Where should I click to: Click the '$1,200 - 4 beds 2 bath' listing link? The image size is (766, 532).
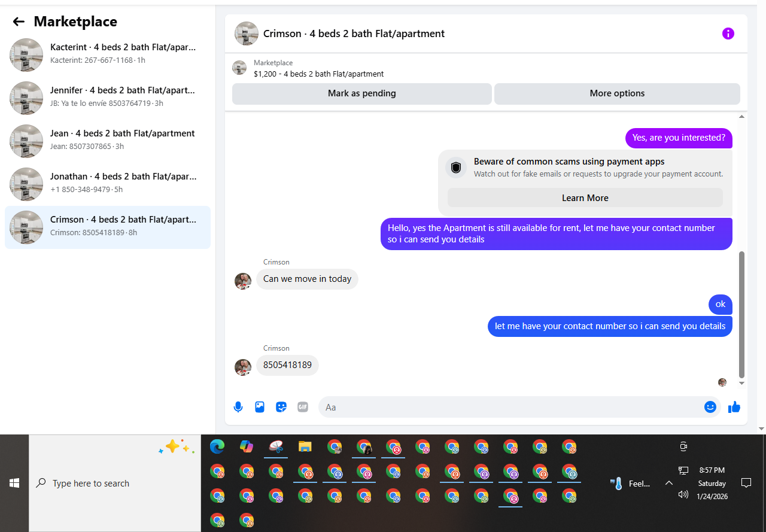tap(318, 74)
